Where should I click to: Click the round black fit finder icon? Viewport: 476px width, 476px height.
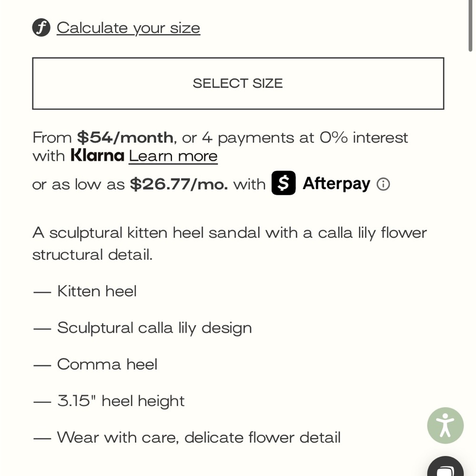point(41,28)
